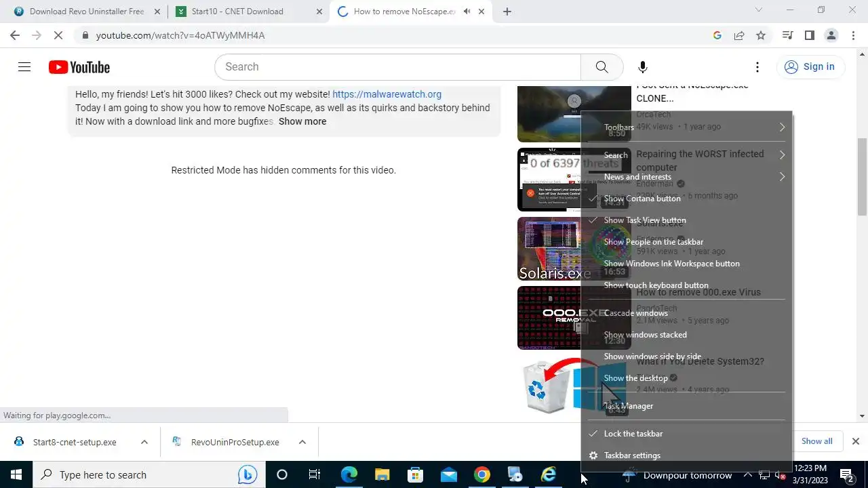Open the Google icon in the address bar
The width and height of the screenshot is (868, 488).
[x=717, y=35]
